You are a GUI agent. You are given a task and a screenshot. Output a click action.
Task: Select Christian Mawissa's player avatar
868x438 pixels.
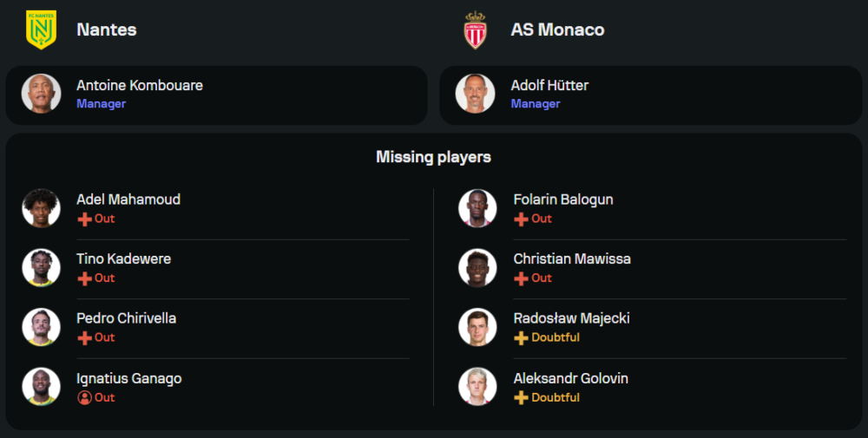(477, 267)
